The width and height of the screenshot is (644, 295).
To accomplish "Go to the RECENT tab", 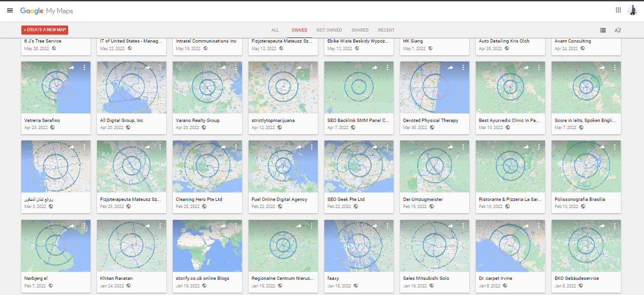I will coord(386,30).
